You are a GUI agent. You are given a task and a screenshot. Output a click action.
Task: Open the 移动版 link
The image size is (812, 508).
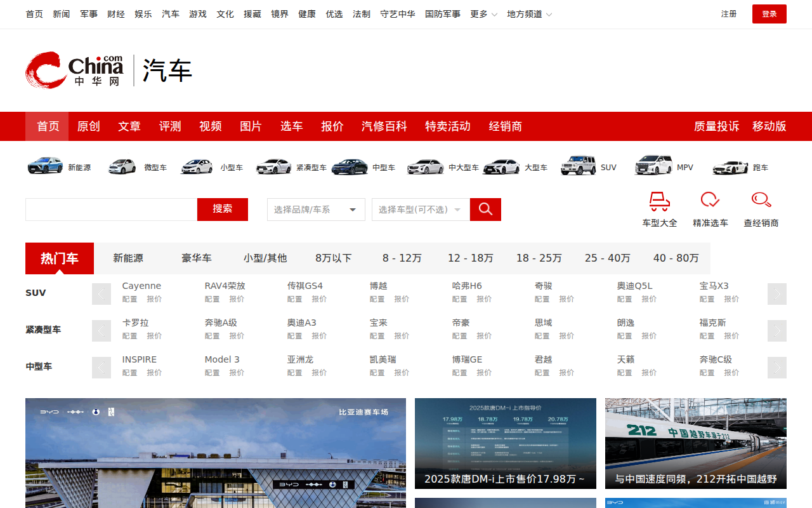point(769,126)
